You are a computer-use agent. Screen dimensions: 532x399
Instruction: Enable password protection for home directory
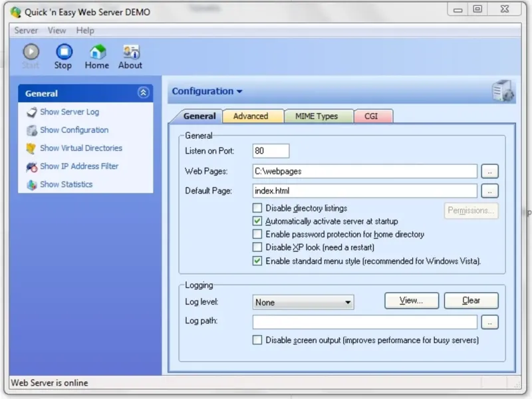point(257,234)
